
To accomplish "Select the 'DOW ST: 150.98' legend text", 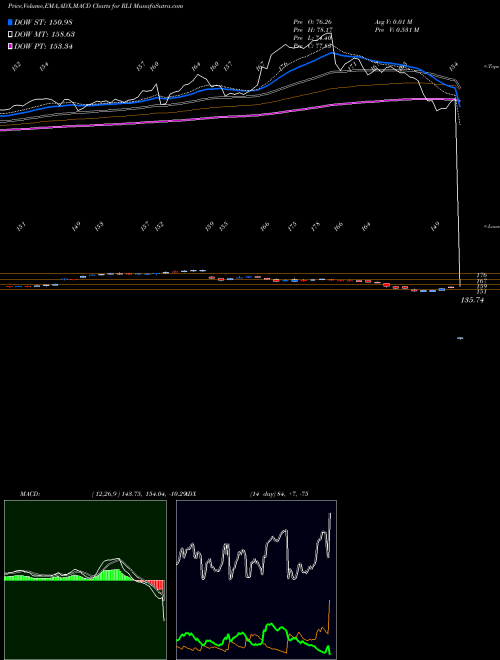I will 43,22.
